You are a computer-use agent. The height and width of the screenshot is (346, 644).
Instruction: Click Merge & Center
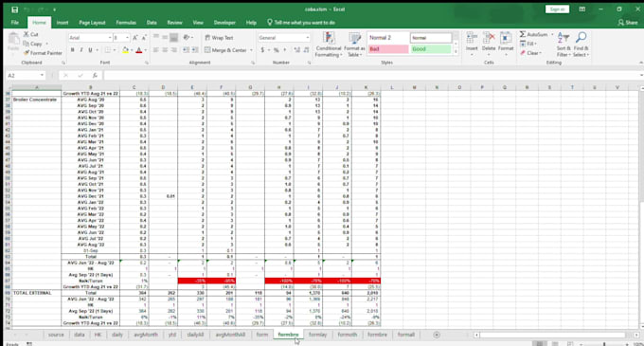pos(226,50)
